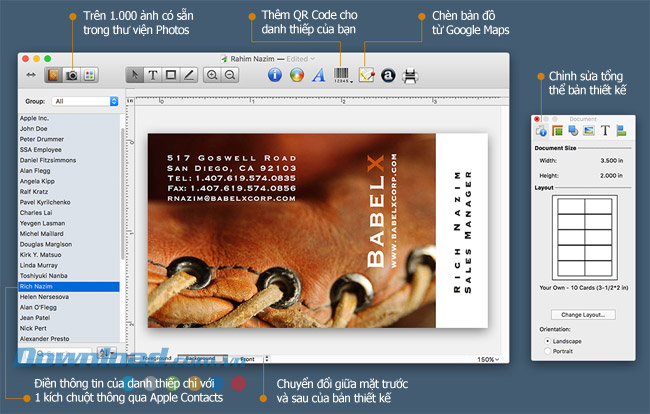This screenshot has height=414, width=650.
Task: Open the contact sort order button
Action: (106, 353)
